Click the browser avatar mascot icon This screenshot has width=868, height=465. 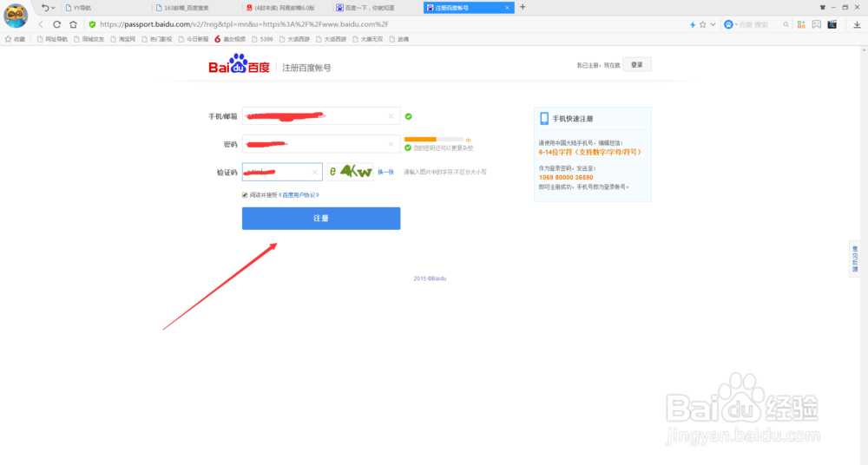tap(16, 16)
